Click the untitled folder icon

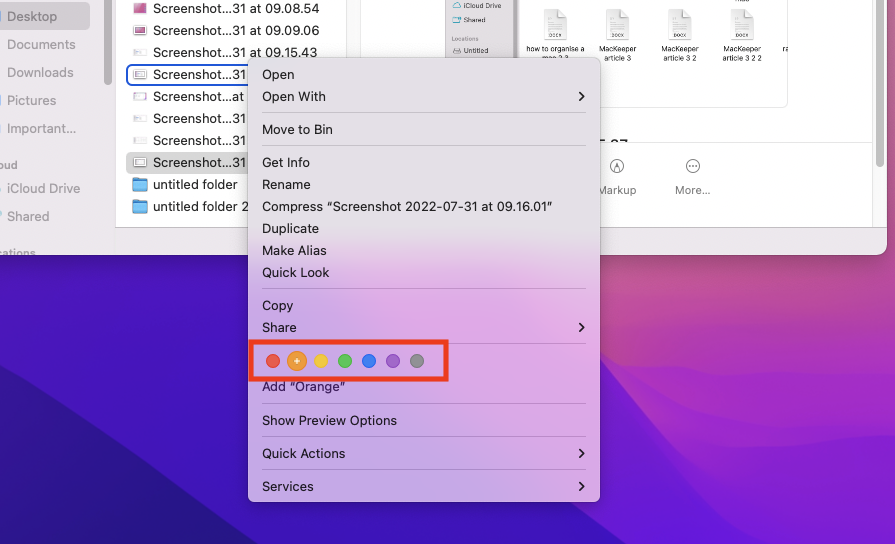140,184
